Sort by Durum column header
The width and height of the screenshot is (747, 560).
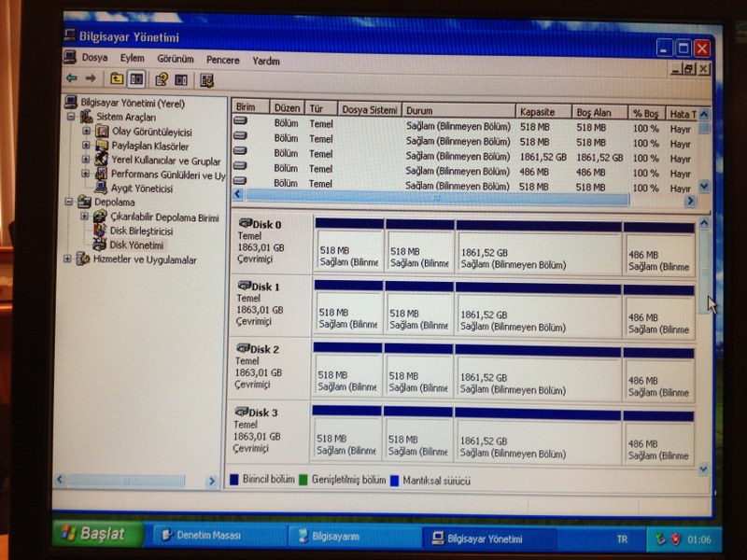click(x=458, y=110)
